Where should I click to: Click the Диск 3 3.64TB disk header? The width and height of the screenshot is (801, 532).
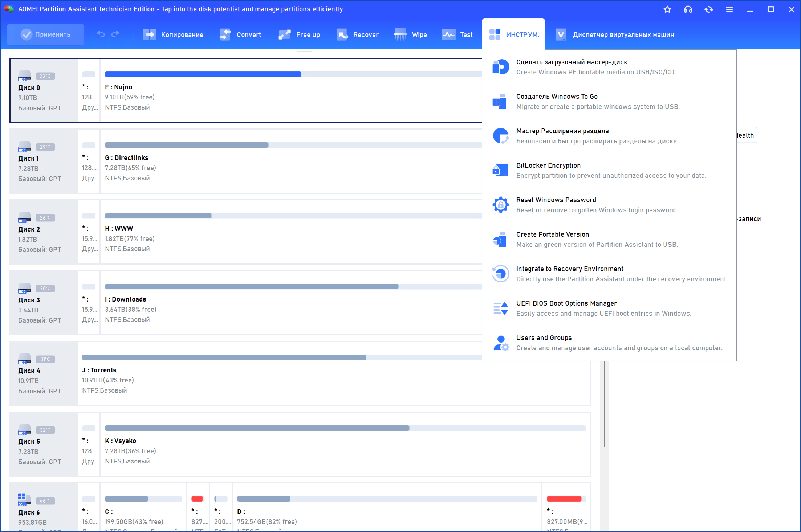[x=44, y=303]
